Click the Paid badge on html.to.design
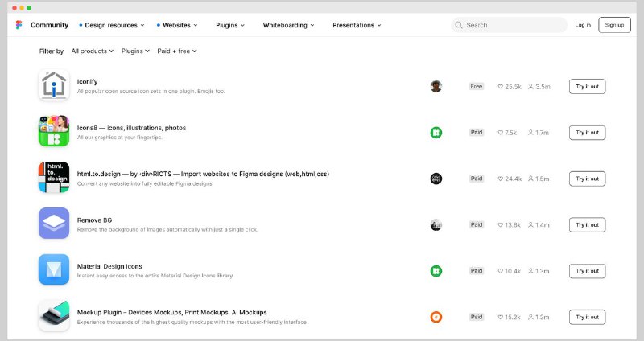 point(477,179)
